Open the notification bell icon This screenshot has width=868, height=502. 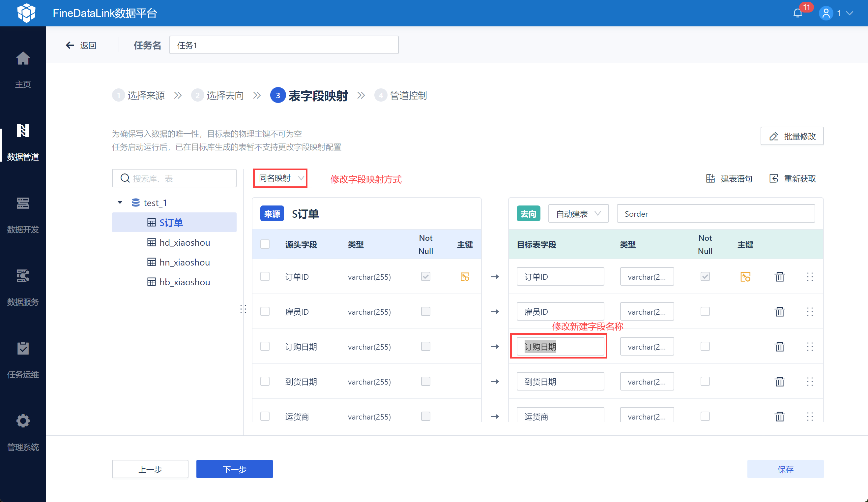[797, 13]
